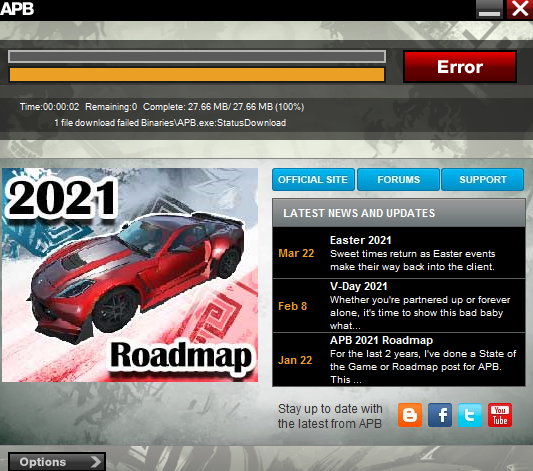Click the Latest News and Updates header

[x=399, y=213]
